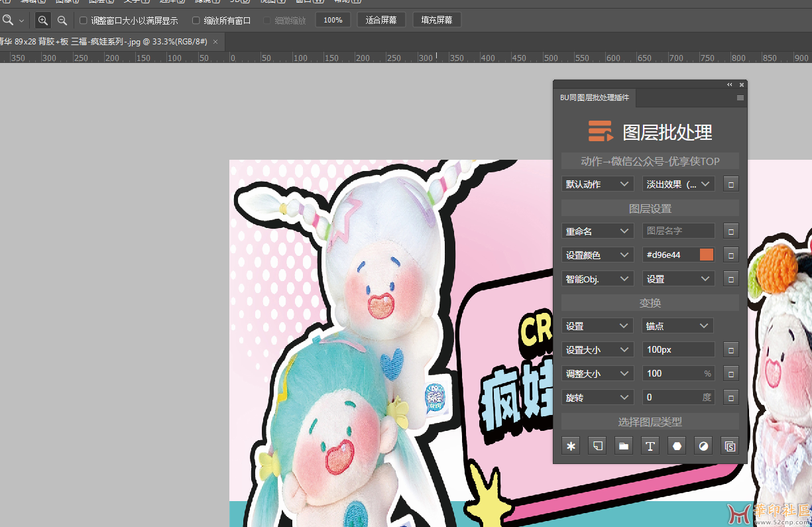Click the 100% zoom button
This screenshot has height=527, width=812.
tap(333, 21)
